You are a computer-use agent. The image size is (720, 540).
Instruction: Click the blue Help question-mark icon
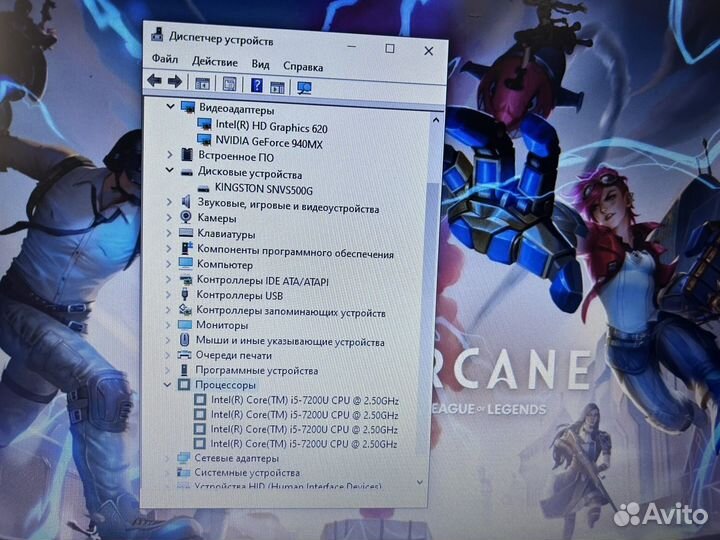[x=257, y=85]
